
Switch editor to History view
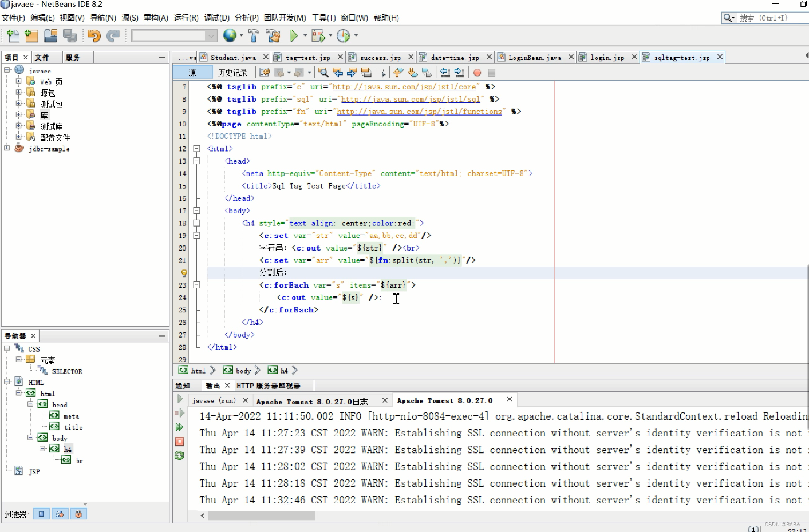(232, 73)
